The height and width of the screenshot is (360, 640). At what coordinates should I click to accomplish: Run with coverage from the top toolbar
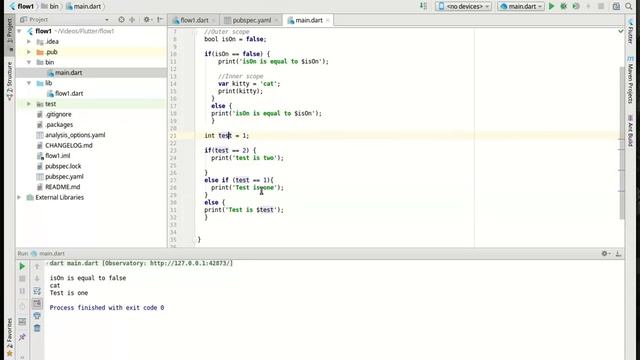576,6
